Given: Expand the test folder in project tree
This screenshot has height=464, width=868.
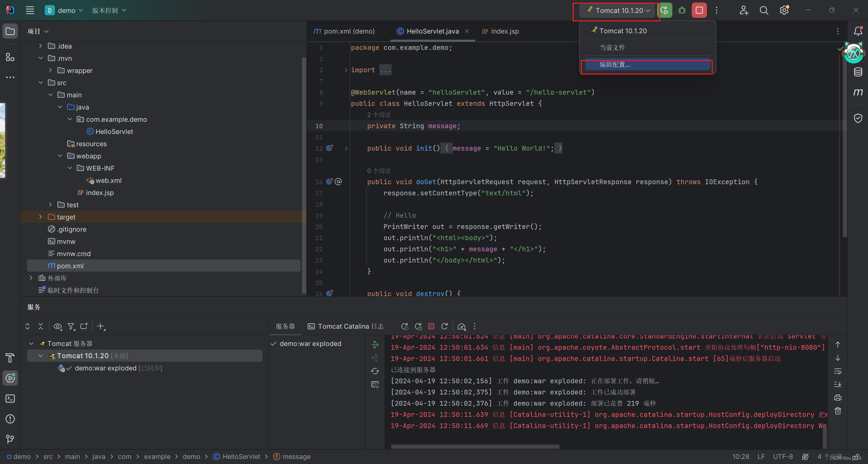Looking at the screenshot, I should pos(50,205).
